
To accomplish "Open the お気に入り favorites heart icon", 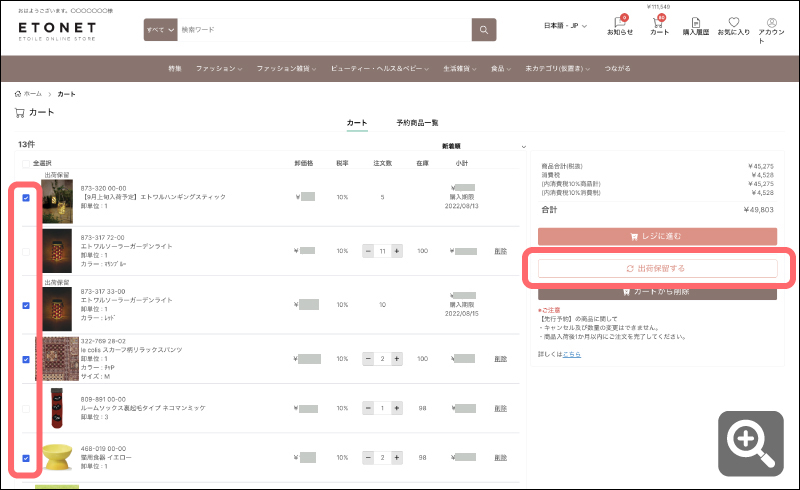I will pyautogui.click(x=734, y=26).
